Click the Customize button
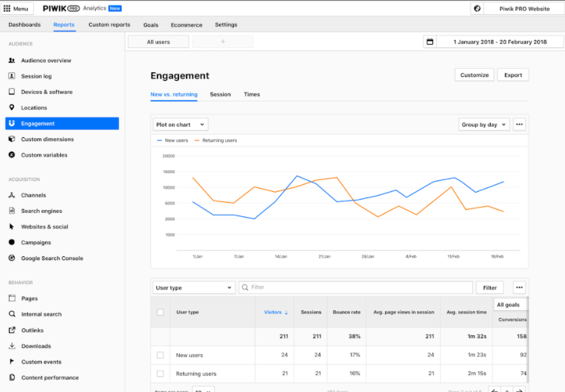 (474, 75)
